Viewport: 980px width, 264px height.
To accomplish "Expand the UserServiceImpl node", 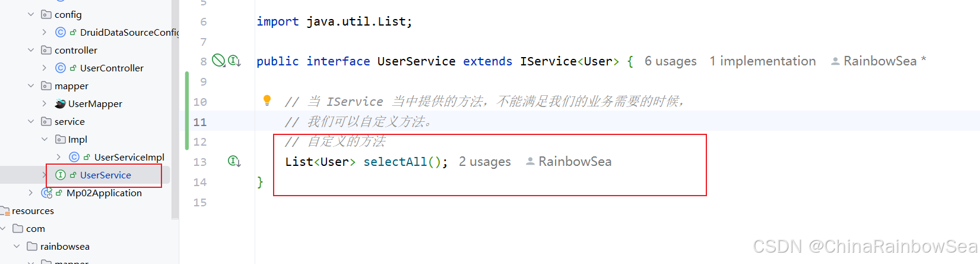I will click(58, 157).
